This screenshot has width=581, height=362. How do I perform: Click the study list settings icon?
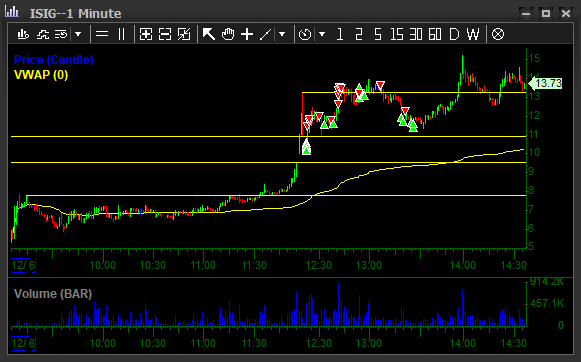point(61,34)
